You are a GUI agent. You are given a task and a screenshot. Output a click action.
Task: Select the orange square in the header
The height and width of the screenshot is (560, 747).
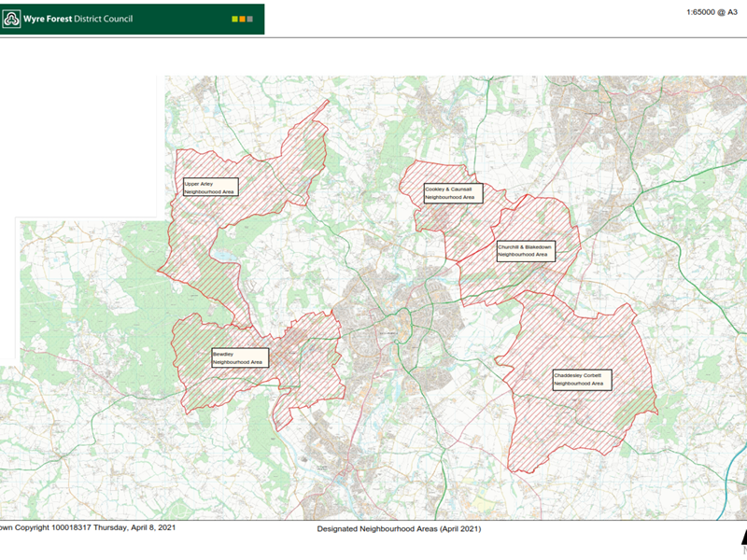pyautogui.click(x=241, y=19)
